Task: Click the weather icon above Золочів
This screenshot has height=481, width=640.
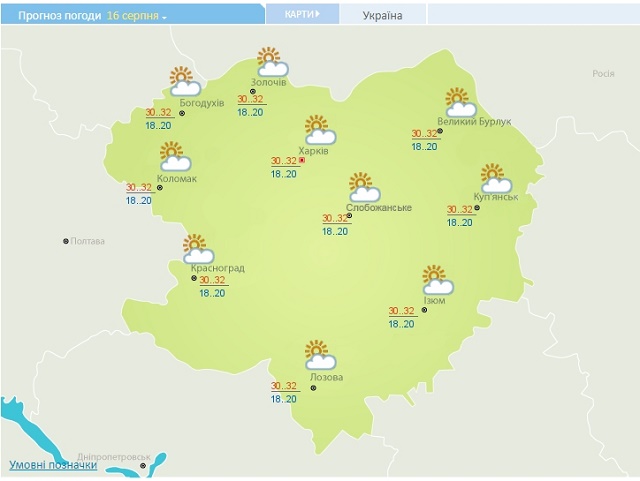Action: click(273, 62)
